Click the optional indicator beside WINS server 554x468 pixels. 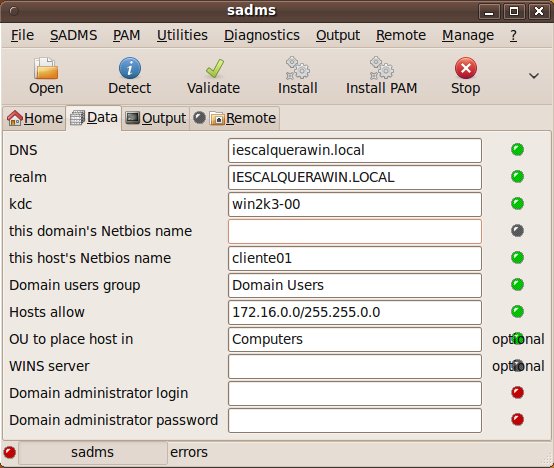[518, 366]
